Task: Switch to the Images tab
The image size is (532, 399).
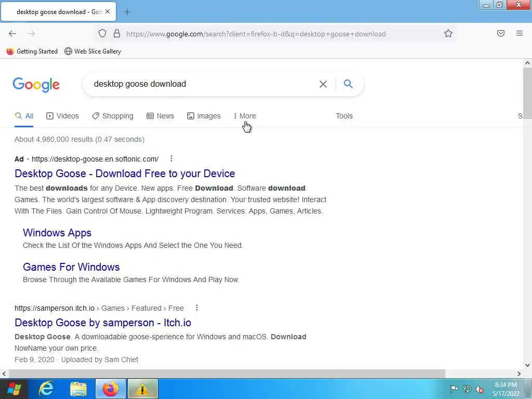Action: (204, 116)
